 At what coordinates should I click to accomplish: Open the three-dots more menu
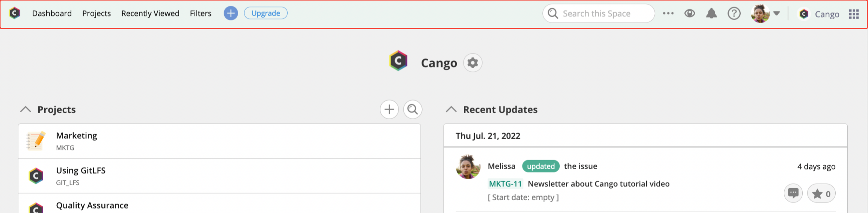pyautogui.click(x=668, y=13)
